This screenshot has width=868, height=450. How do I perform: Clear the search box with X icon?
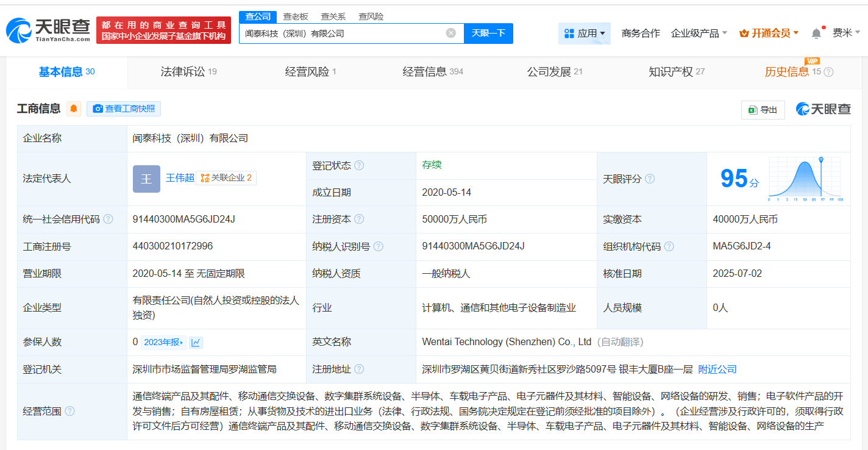451,33
